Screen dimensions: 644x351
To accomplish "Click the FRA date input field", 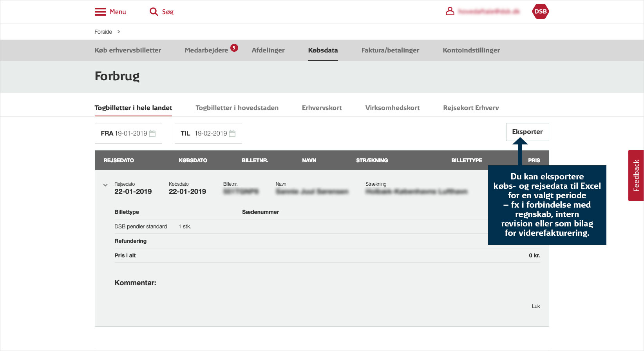I will point(125,134).
